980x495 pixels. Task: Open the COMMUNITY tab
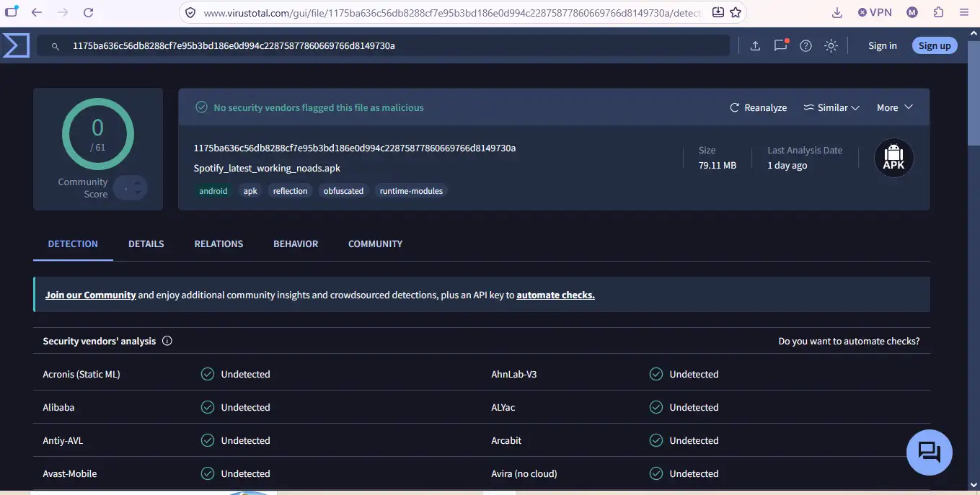coord(375,244)
